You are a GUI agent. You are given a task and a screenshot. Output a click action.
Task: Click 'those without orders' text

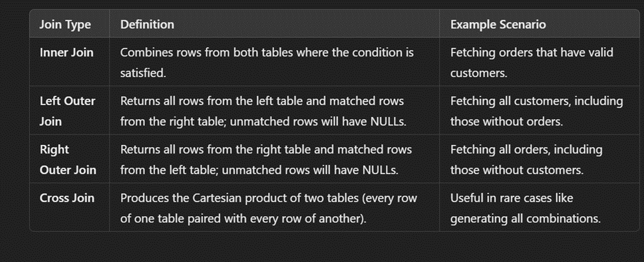click(507, 122)
